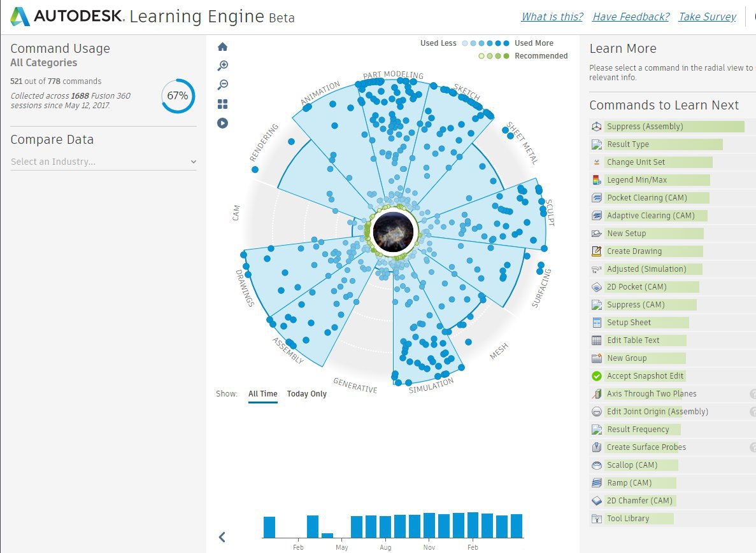Screen dimensions: 756x553
Task: Select the DRAWINGS category label
Action: click(245, 288)
